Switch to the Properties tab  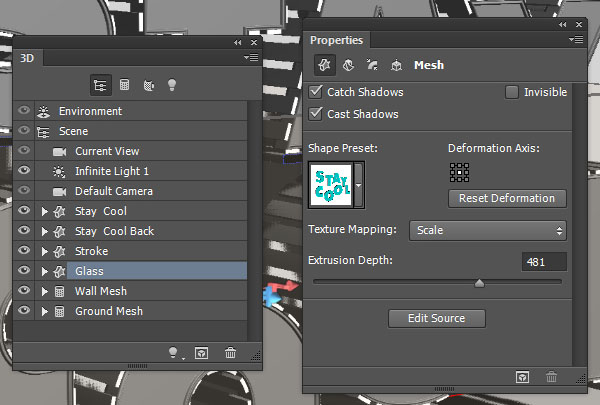(x=336, y=40)
